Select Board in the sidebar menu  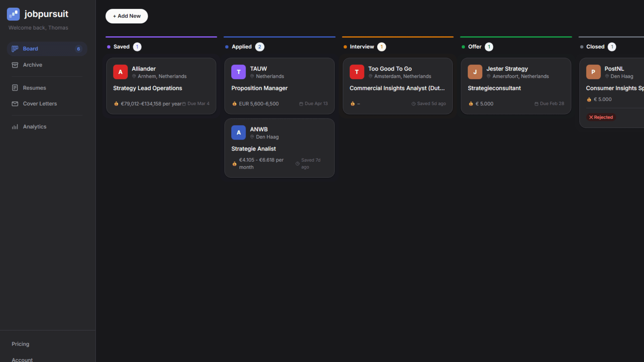click(30, 49)
